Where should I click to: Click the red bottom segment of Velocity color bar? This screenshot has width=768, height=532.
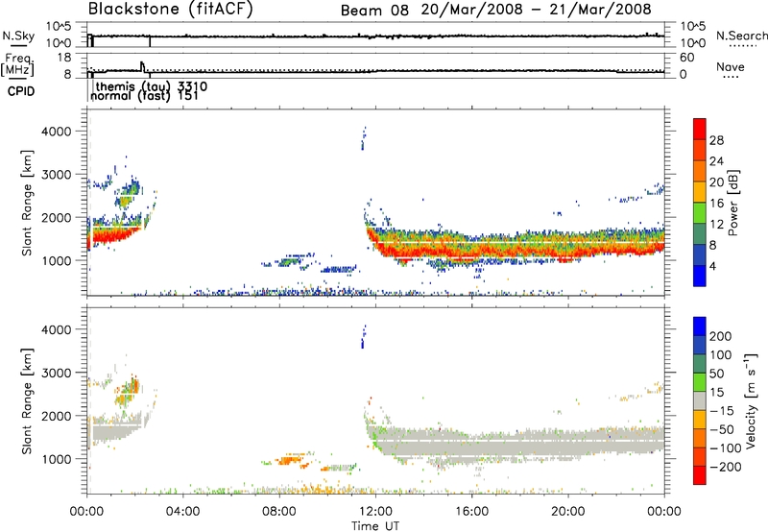[x=700, y=475]
